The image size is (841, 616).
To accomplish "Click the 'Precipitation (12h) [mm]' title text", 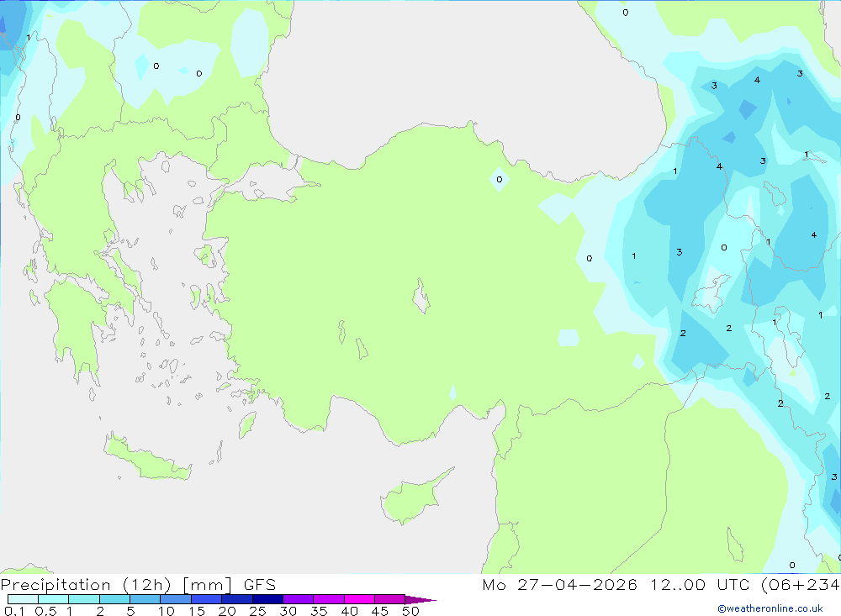I will 116,585.
